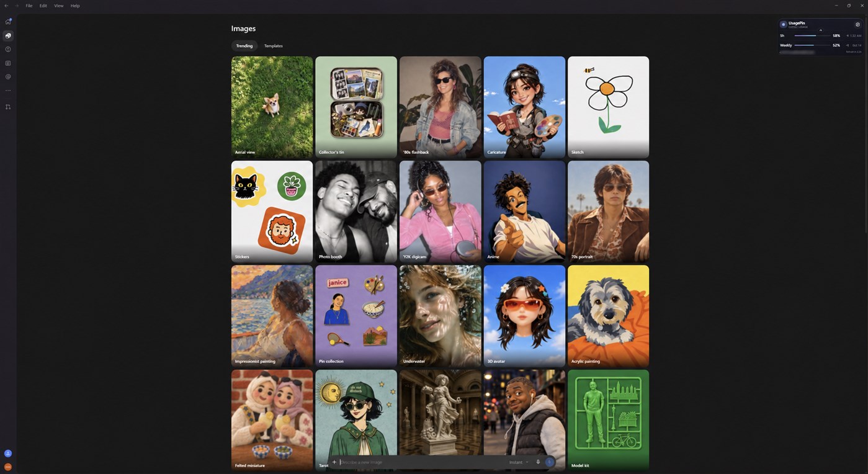Pick the Caricature style card
Viewport: 868px width, 474px height.
click(524, 107)
